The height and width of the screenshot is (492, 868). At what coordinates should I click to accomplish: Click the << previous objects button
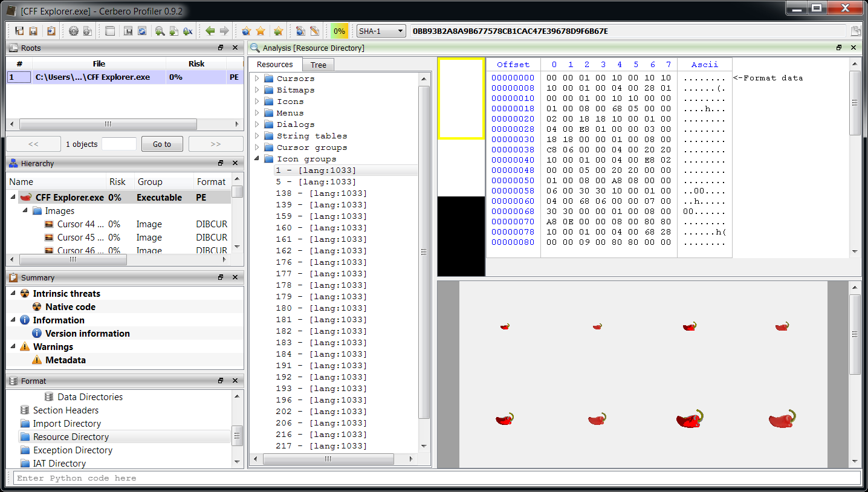click(33, 144)
